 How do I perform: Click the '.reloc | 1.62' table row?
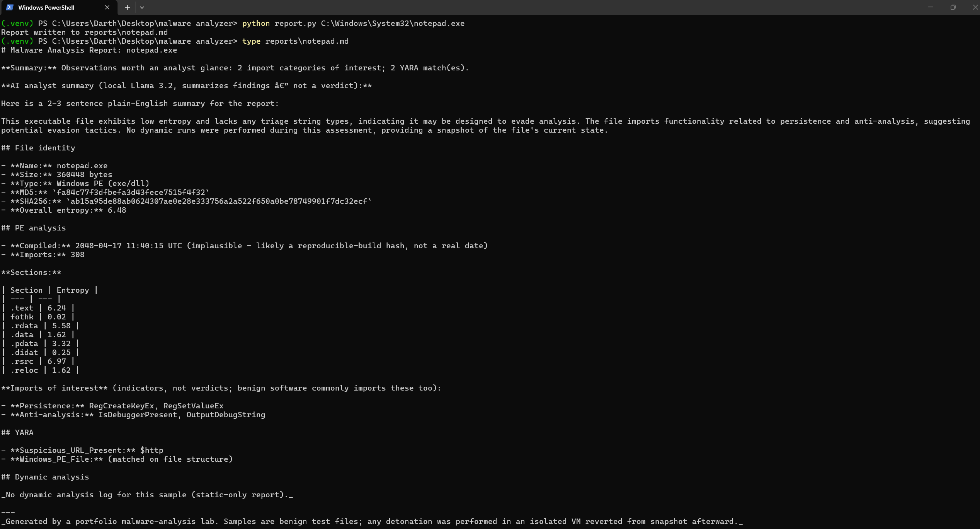[41, 370]
